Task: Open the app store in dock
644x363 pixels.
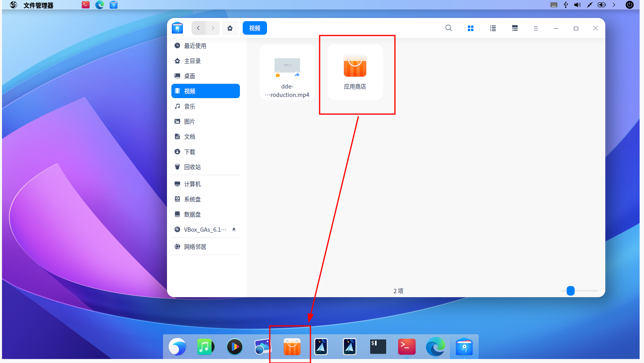Action: click(x=292, y=347)
